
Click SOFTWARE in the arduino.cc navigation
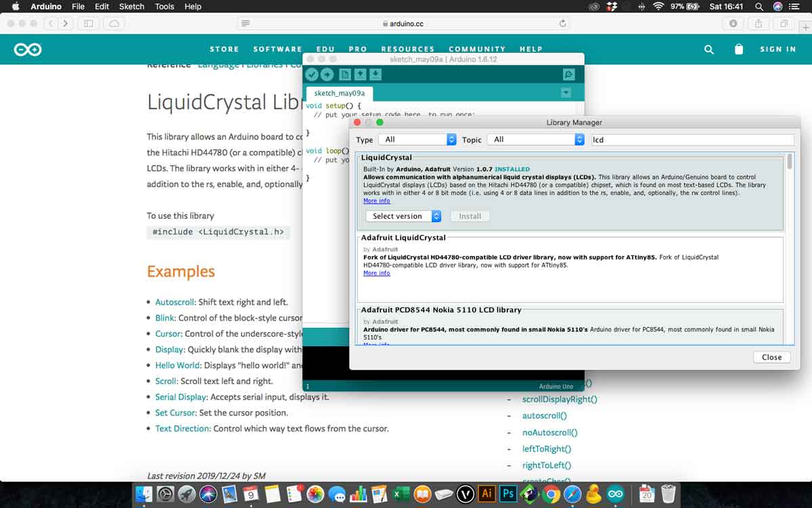[277, 49]
